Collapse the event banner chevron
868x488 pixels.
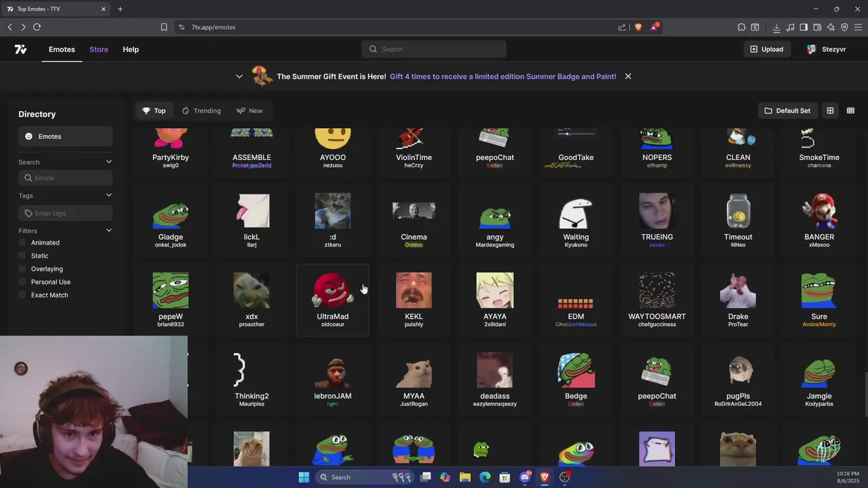tap(239, 77)
